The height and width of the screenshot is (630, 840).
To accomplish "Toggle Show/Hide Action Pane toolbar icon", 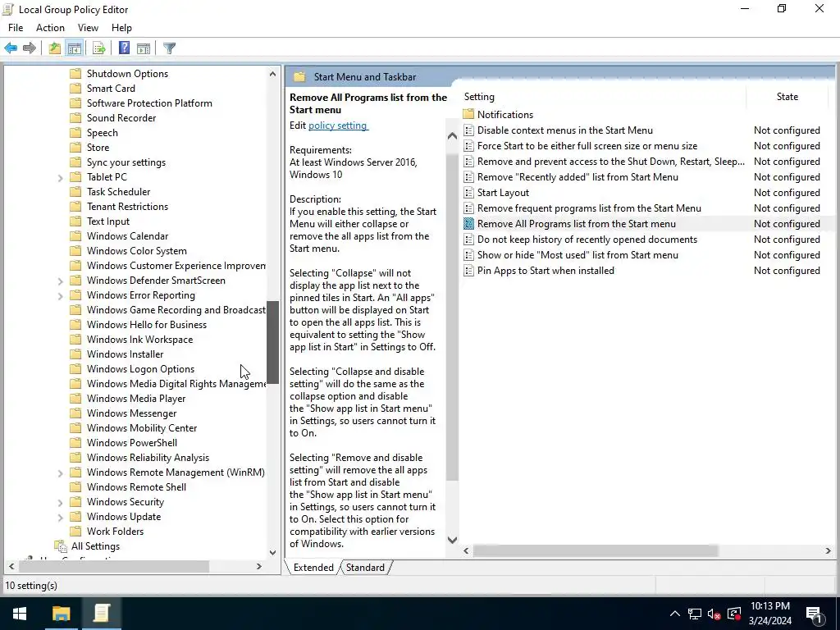I will (x=144, y=48).
